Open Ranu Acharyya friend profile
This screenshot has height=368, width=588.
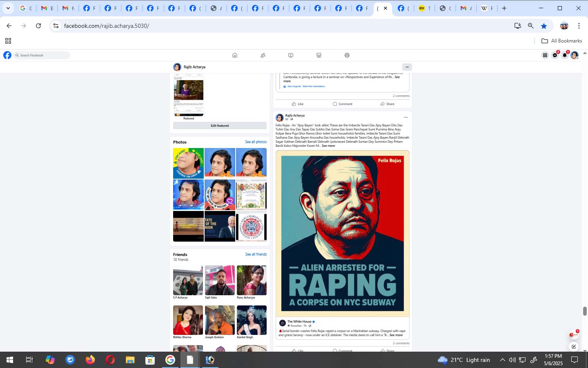252,280
